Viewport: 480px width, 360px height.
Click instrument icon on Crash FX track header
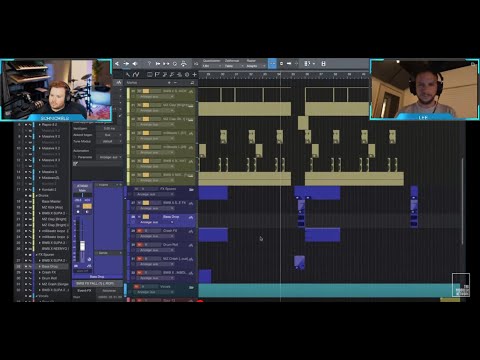point(191,231)
